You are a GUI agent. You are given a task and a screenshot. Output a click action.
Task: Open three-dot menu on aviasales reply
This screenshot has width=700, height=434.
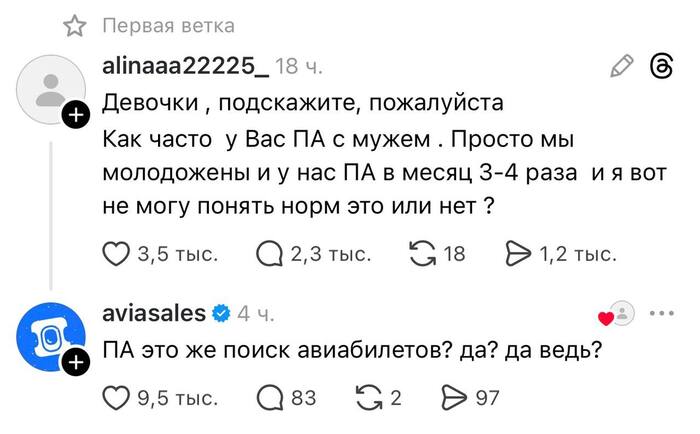coord(662,313)
